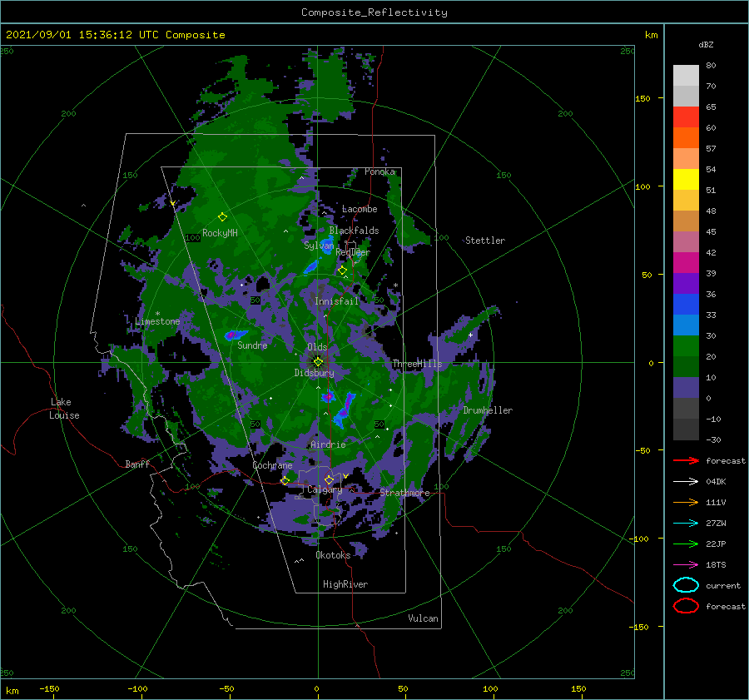Click the Cochrane town label
Viewport: 749px width, 700px height.
272,465
